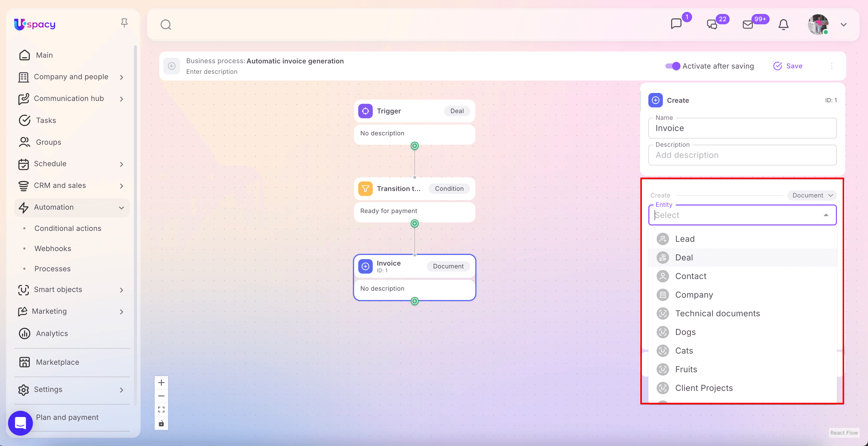Image resolution: width=868 pixels, height=446 pixels.
Task: Open Conditional actions submenu item
Action: point(68,228)
